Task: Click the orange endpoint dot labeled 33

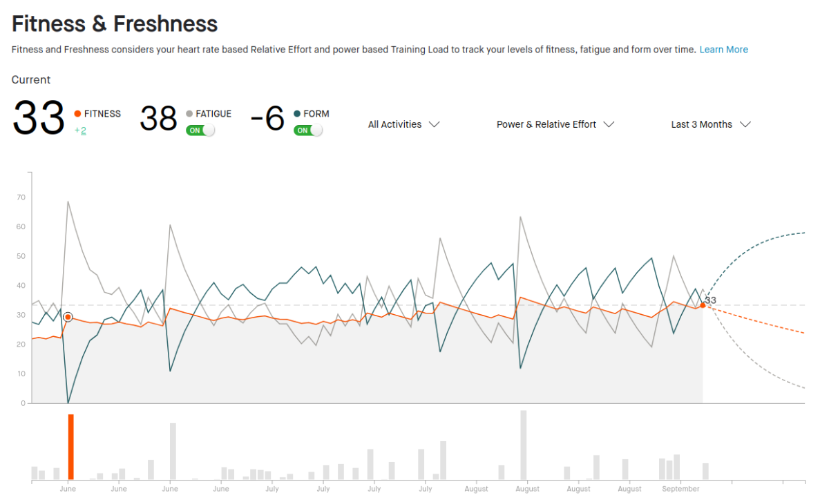Action: (x=703, y=305)
